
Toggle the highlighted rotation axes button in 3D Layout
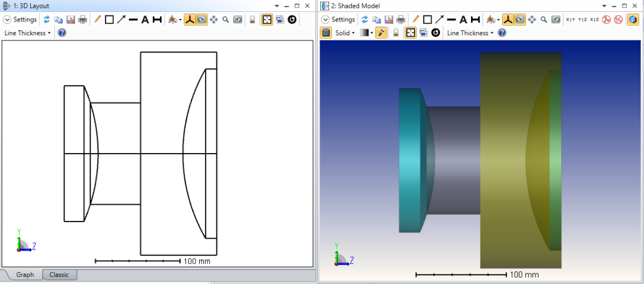coord(189,20)
